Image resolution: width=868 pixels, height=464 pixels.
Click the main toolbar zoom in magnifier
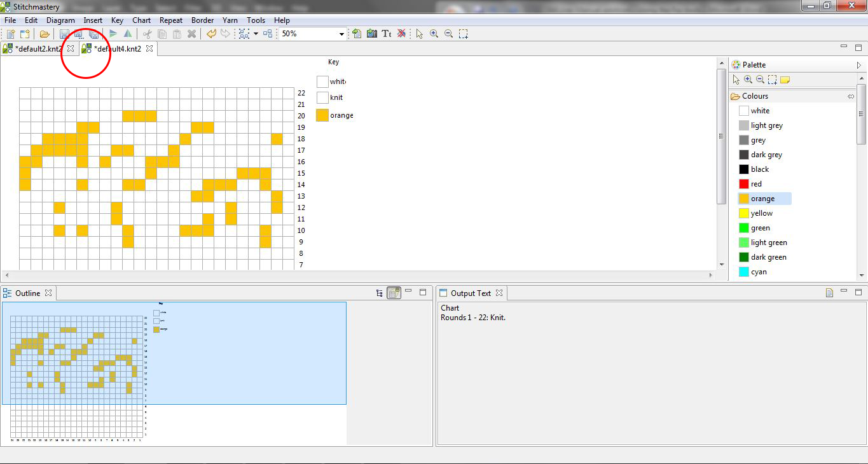pos(434,34)
